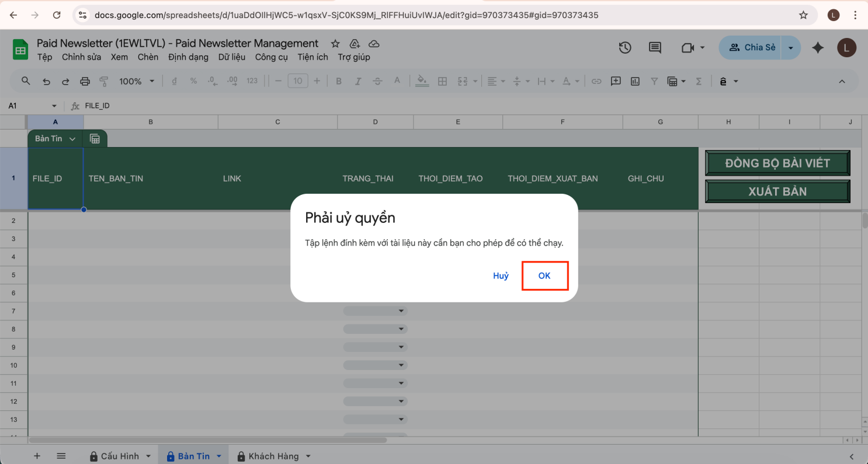This screenshot has height=464, width=868.
Task: Star the spreadsheet document
Action: pos(335,44)
